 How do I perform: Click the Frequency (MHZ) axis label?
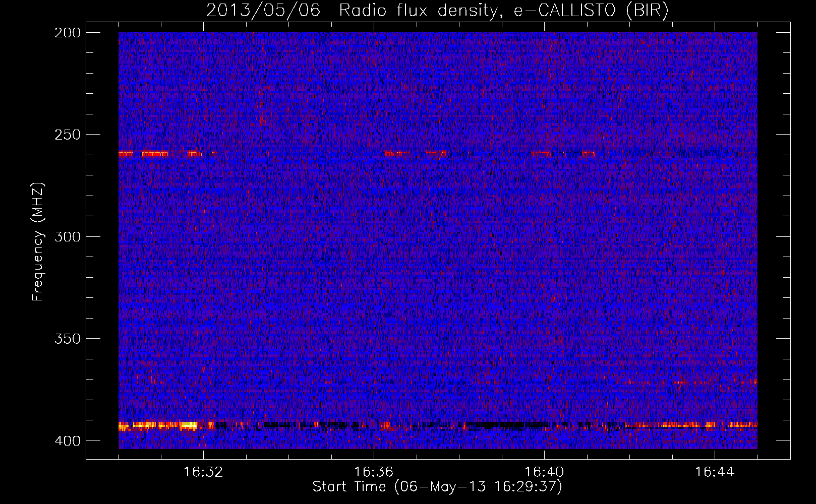38,242
